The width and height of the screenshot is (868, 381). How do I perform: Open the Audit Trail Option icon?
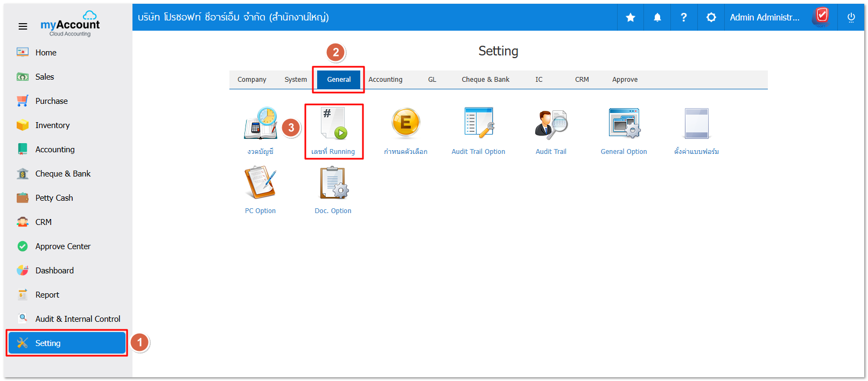478,124
